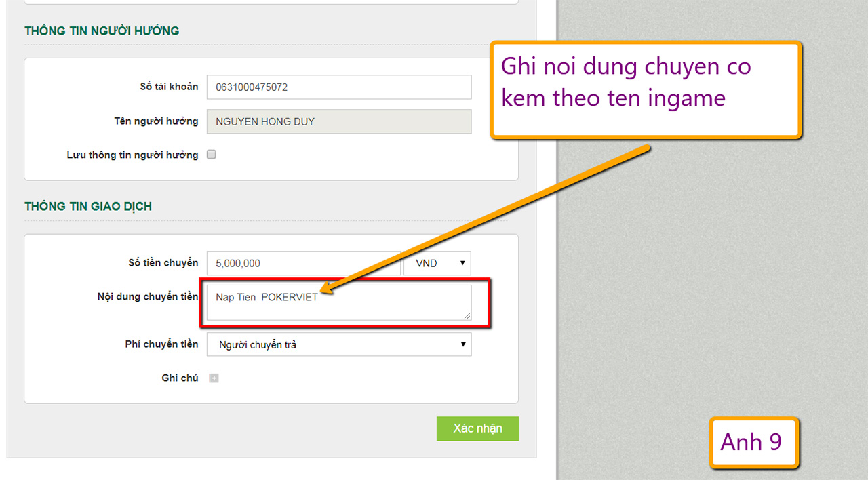Click the Tên người hưởng field showing NGUYEN HONG DUY

click(x=339, y=122)
